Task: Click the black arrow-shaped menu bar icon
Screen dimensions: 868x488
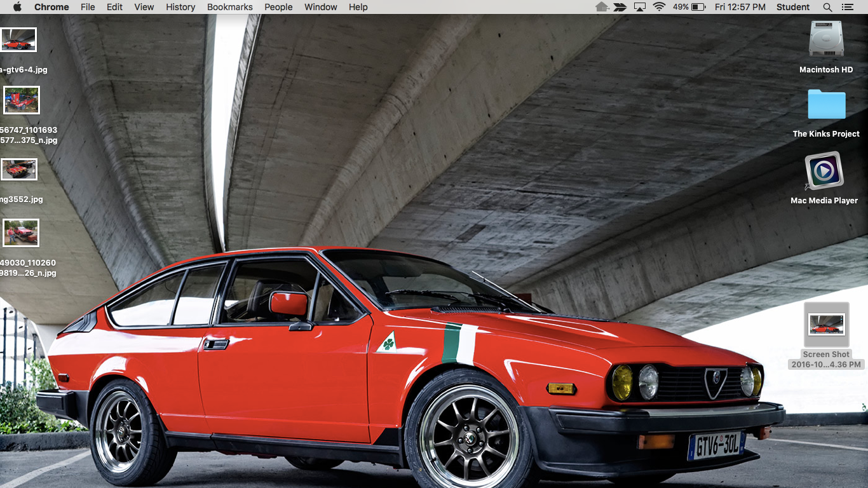Action: click(x=620, y=7)
